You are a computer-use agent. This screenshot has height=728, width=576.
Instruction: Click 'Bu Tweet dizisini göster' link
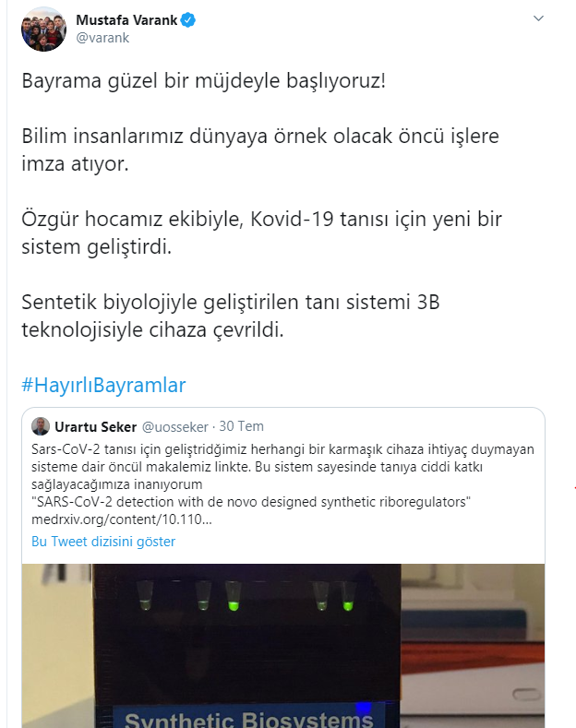click(103, 542)
